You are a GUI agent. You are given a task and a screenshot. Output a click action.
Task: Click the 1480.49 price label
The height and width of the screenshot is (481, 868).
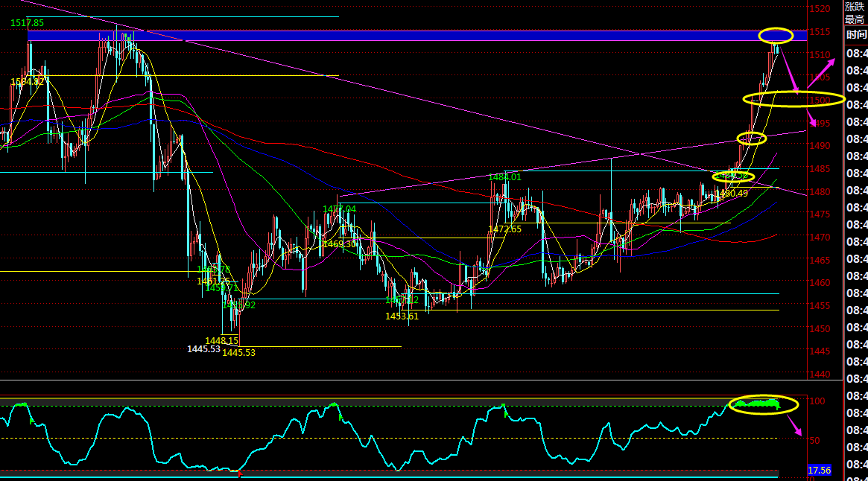pyautogui.click(x=732, y=194)
